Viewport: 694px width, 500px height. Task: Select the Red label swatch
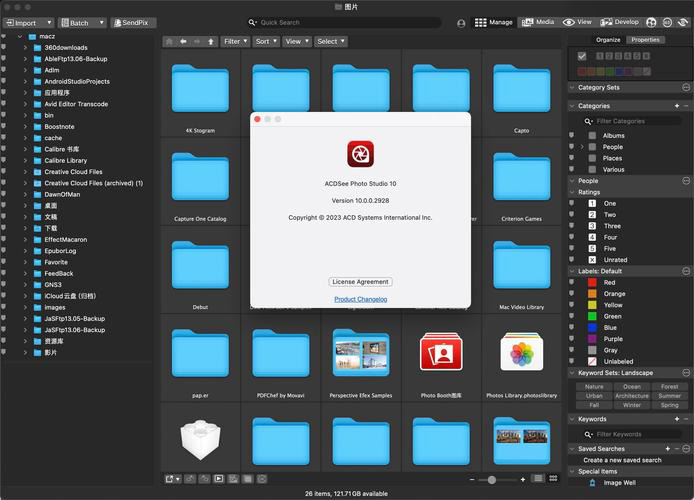coord(592,282)
